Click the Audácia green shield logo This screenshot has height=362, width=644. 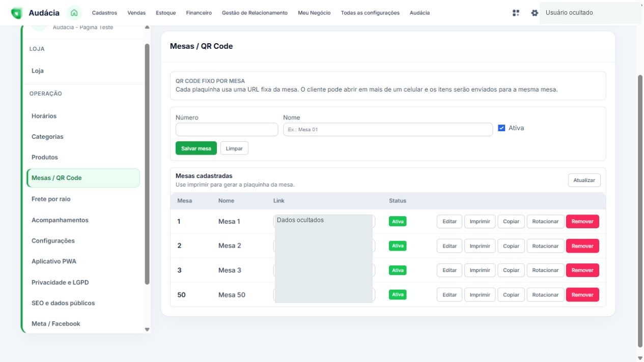pos(17,13)
